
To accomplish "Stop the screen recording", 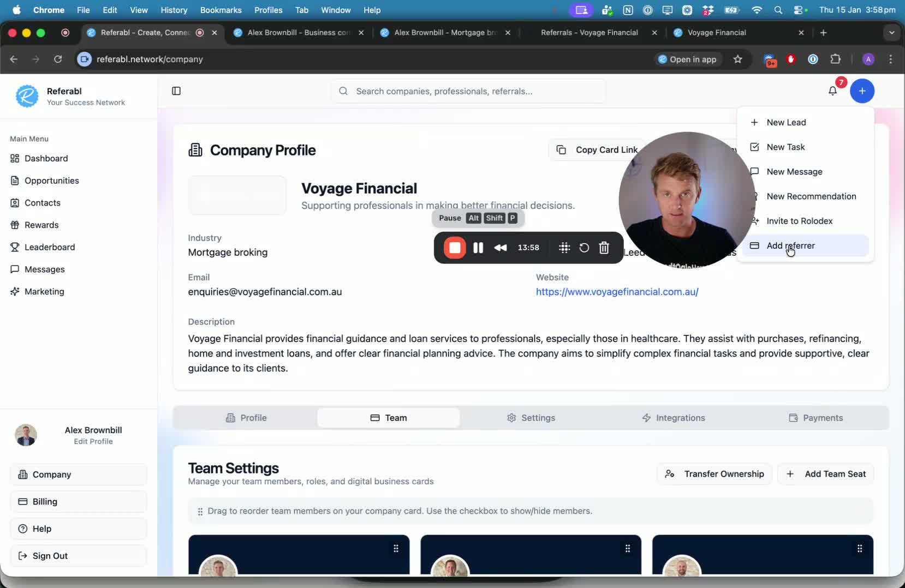I will [455, 248].
